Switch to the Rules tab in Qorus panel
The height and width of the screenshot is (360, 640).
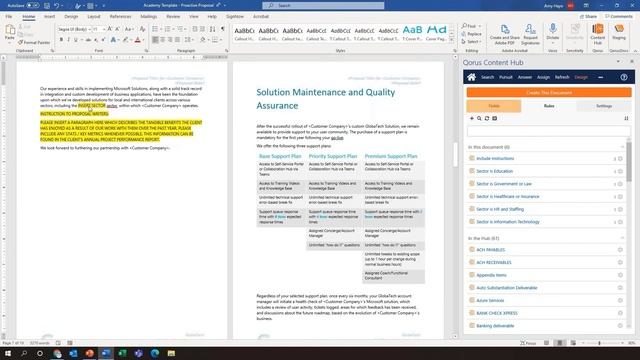pos(549,106)
